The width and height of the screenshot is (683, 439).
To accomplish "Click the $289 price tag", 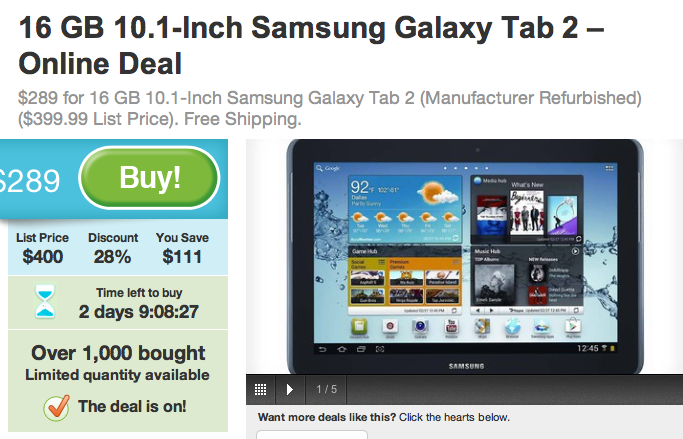I will [x=30, y=181].
